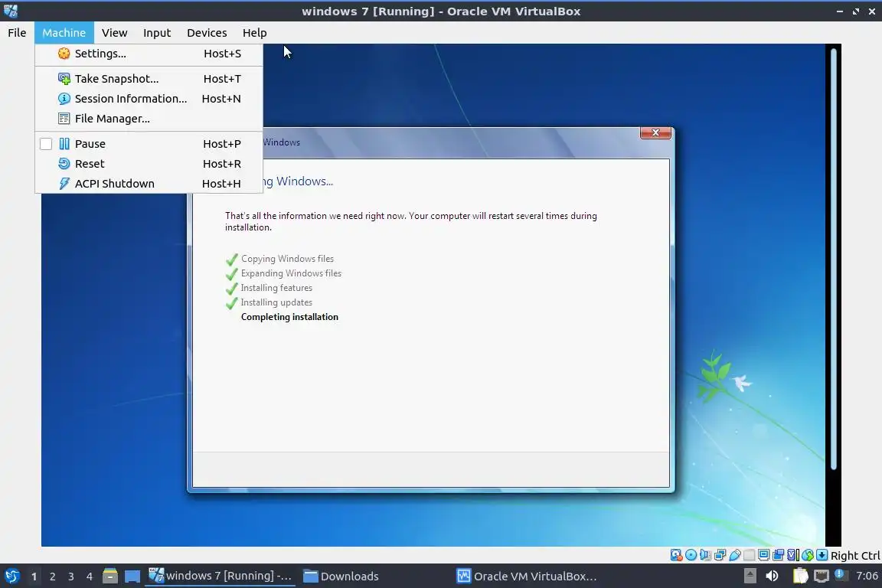Click the update notification tray icon
This screenshot has width=882, height=588.
[x=841, y=575]
